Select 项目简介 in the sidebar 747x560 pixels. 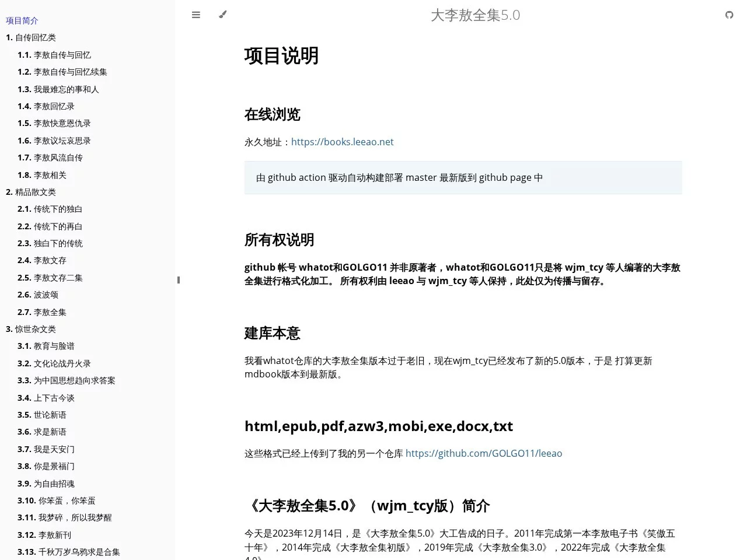click(22, 20)
